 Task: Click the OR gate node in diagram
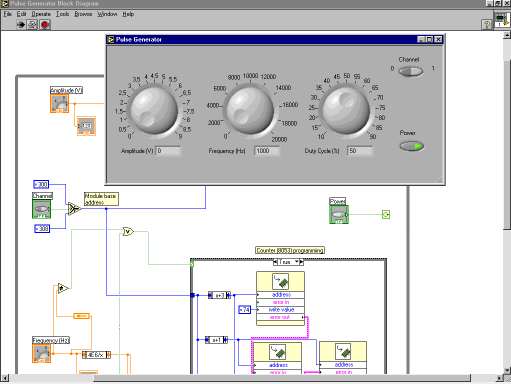pos(128,231)
